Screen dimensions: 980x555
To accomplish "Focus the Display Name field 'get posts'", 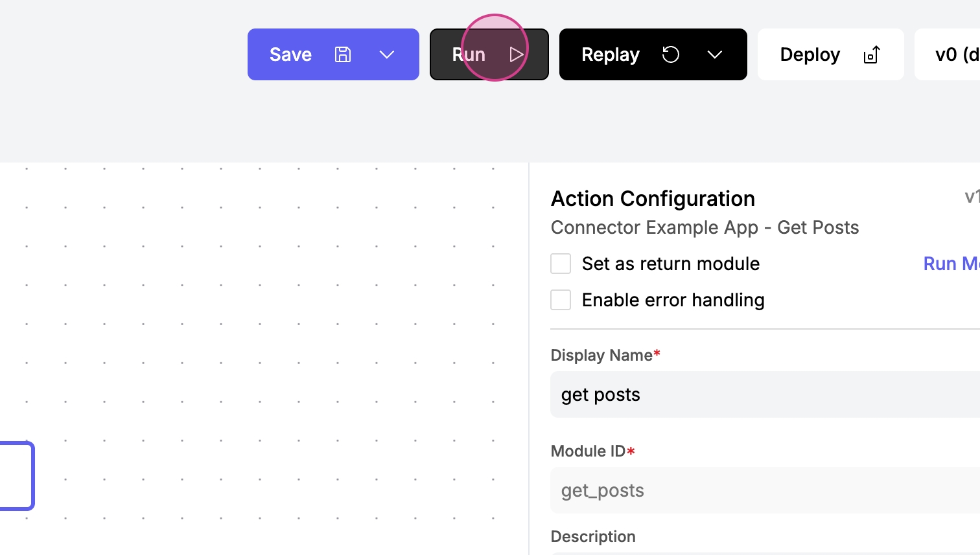I will (765, 394).
